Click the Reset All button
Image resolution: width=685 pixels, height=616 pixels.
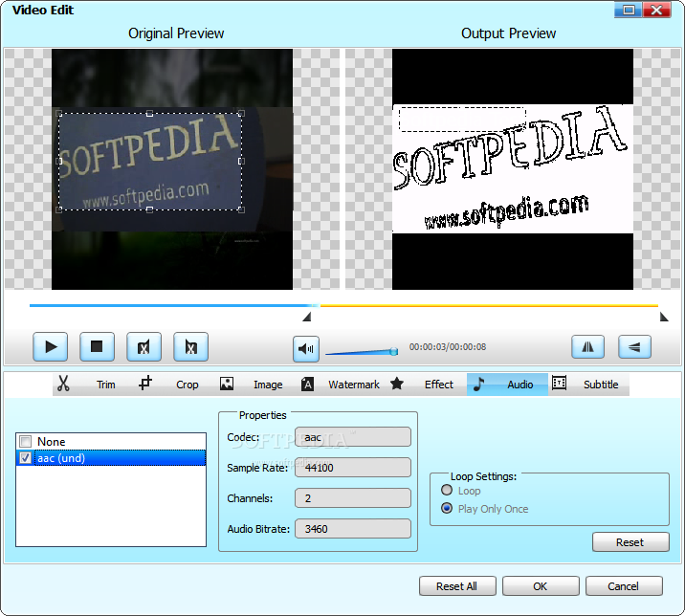(457, 585)
